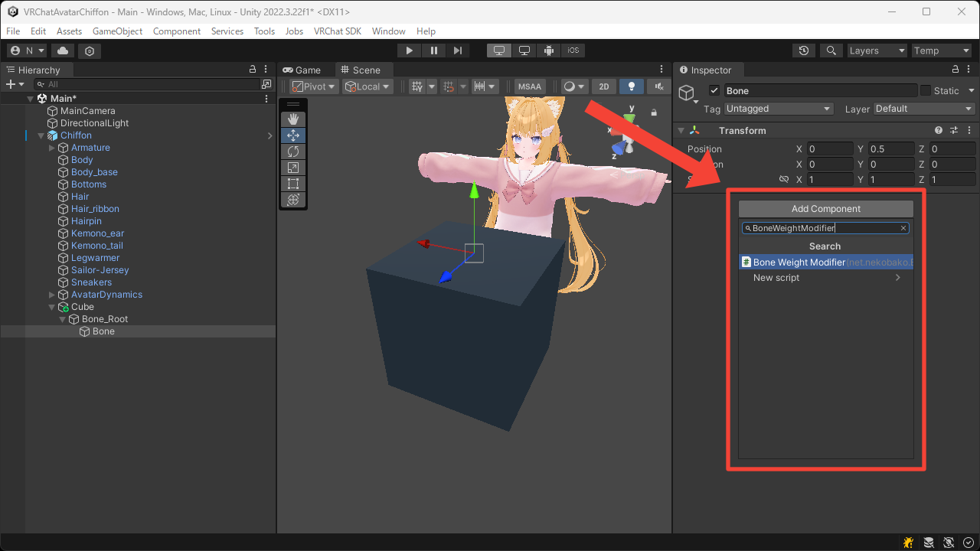Toggle the scene gizmo rotation lock
Image resolution: width=980 pixels, height=551 pixels.
[654, 112]
